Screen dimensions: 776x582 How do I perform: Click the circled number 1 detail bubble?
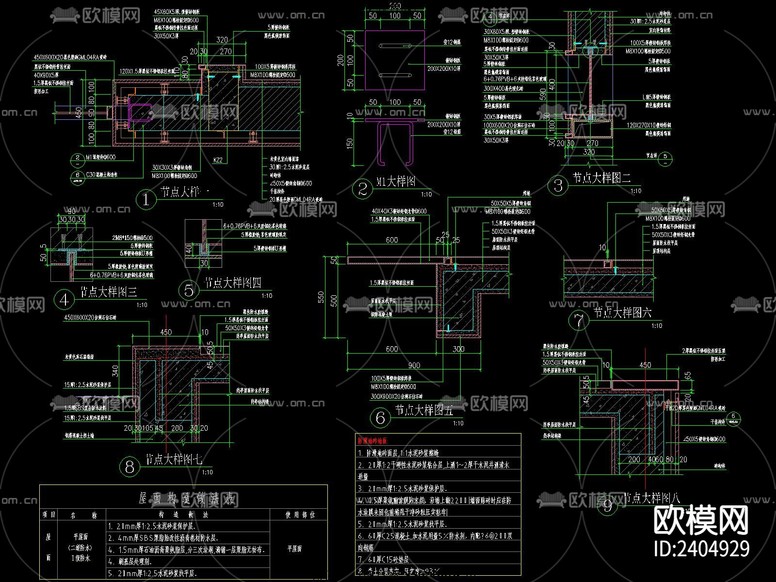point(146,200)
